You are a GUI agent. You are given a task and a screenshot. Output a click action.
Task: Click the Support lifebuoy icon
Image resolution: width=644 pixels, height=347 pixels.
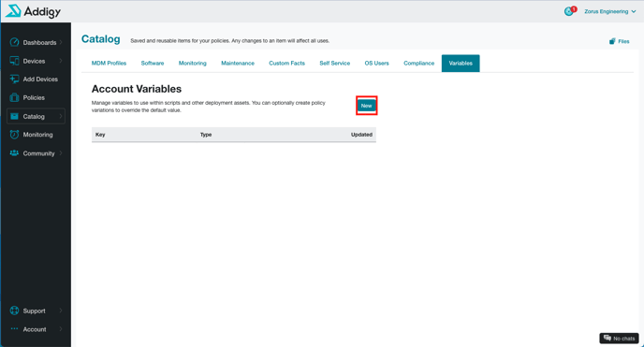pyautogui.click(x=14, y=311)
